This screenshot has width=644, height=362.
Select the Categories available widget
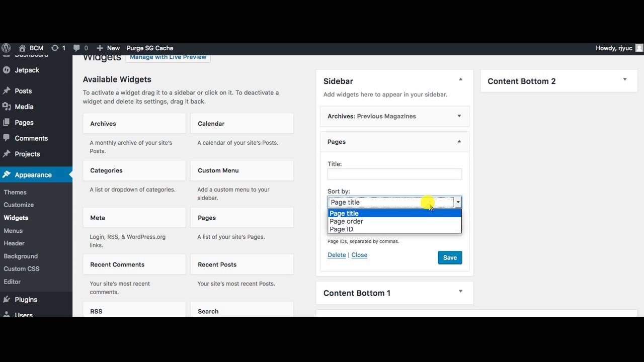click(134, 170)
